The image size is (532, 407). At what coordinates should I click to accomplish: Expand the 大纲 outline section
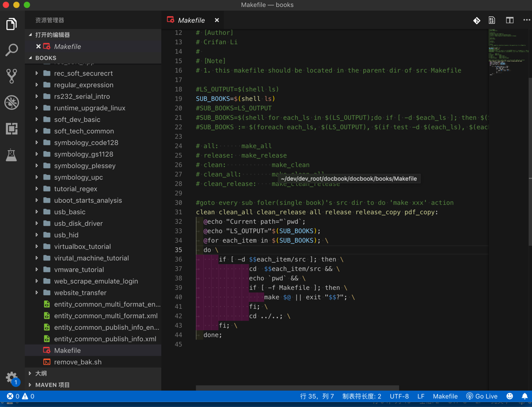pyautogui.click(x=41, y=373)
